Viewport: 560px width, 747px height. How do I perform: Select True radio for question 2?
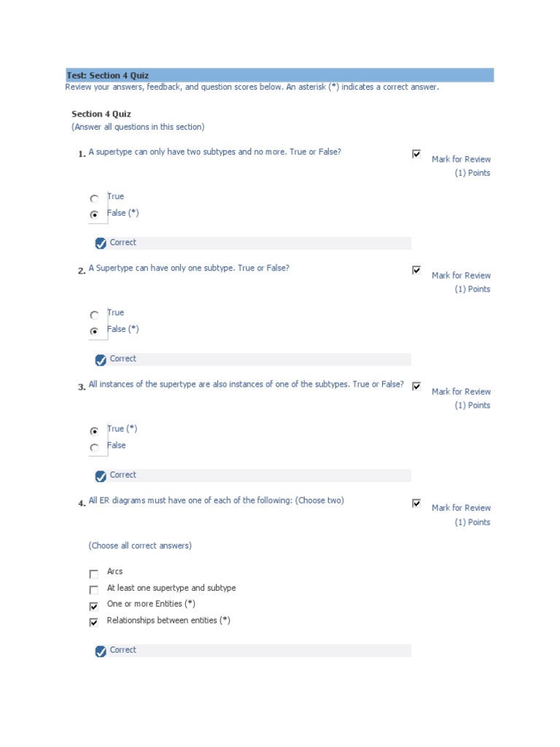94,315
